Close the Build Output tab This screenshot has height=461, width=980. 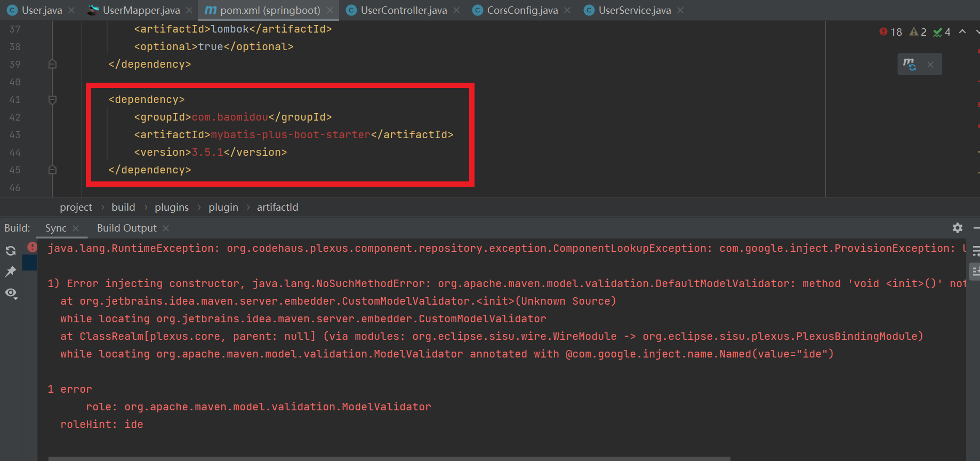pos(166,228)
